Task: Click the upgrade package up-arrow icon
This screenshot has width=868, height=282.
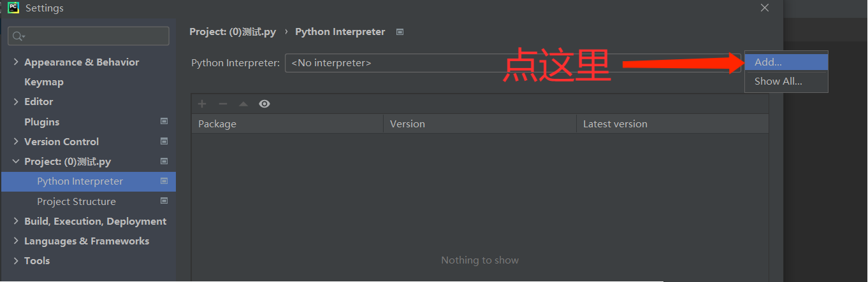Action: tap(243, 104)
